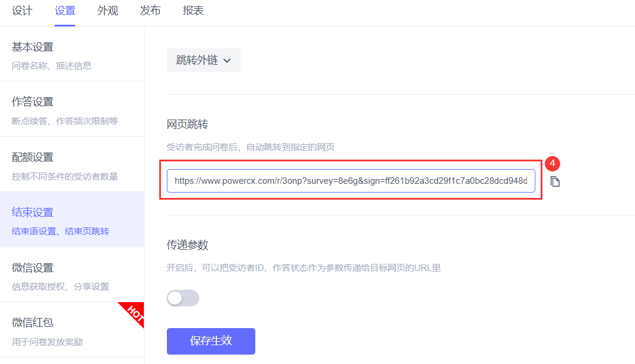Focus the redirect URL input field
Viewport: 635px width, 364px height.
click(351, 181)
